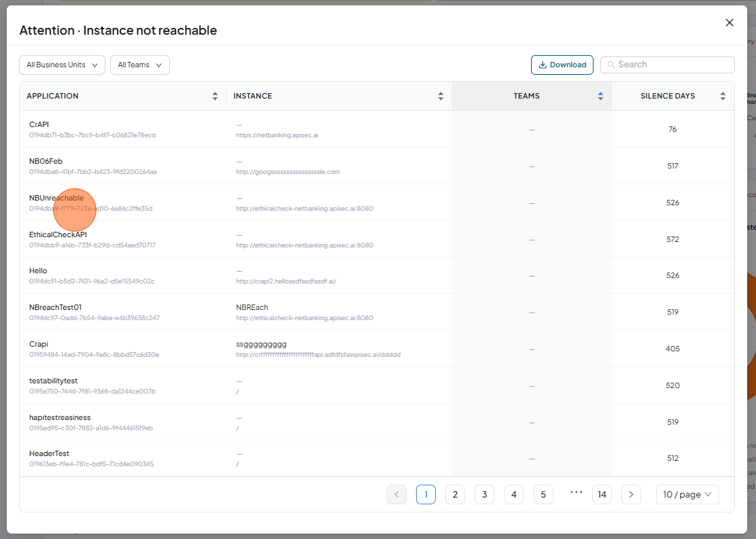Screen dimensions: 756x539
Task: Click the crapi2.helloasdfasdfasdf.ai instance URL
Action: coord(286,281)
